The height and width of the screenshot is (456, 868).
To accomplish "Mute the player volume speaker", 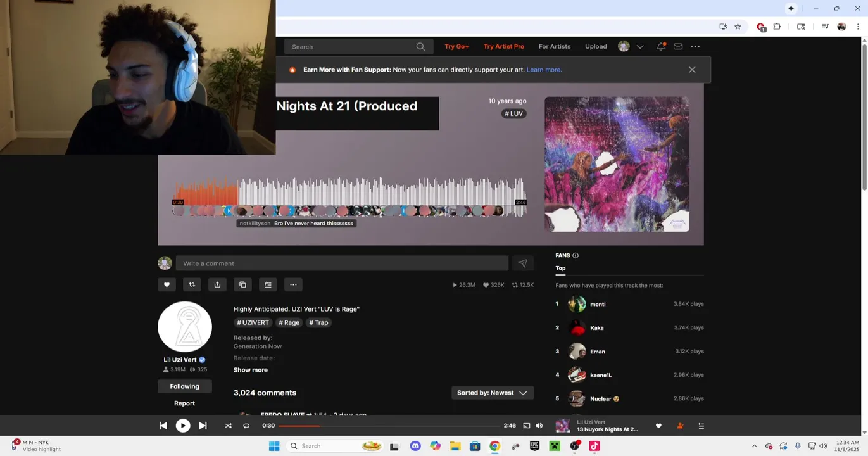I will (x=539, y=426).
